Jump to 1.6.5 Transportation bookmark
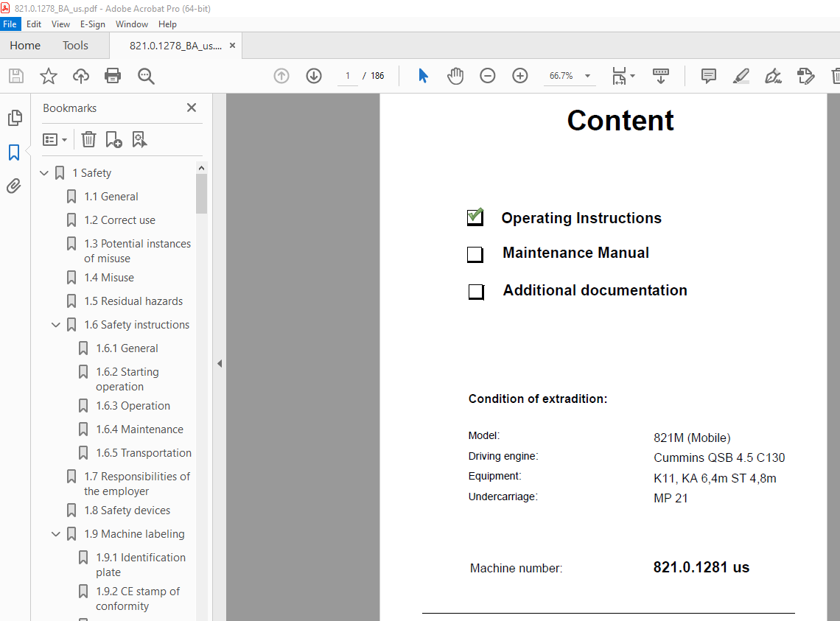840x621 pixels. 144,453
